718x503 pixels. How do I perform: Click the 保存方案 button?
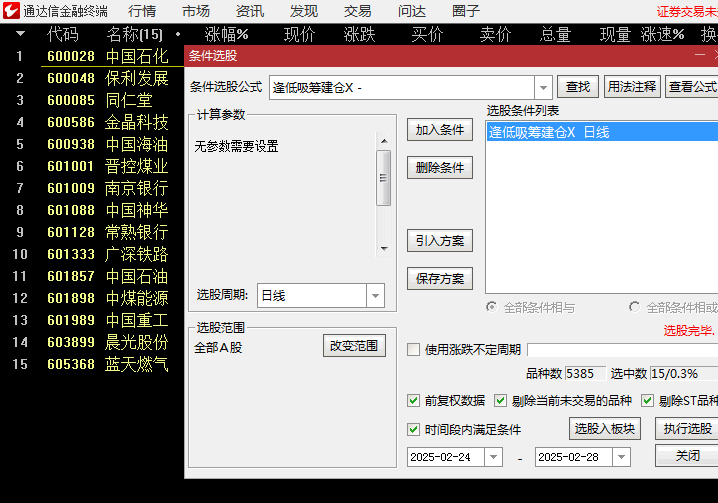tap(440, 279)
